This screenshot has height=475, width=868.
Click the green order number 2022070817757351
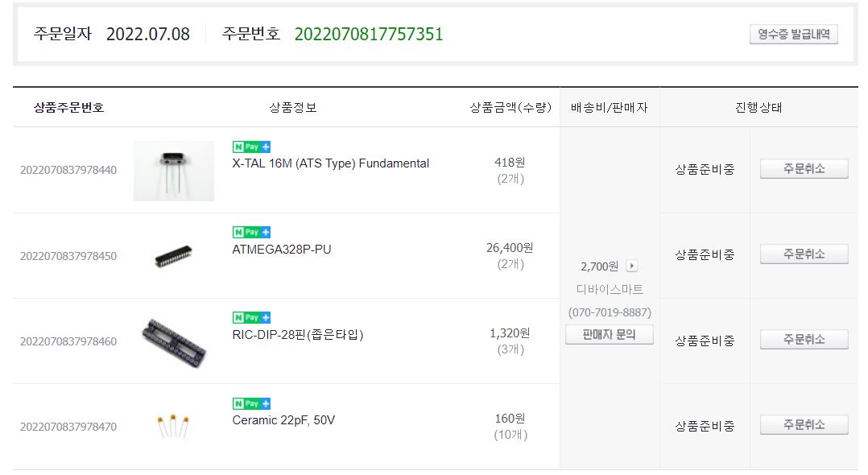[x=368, y=34]
